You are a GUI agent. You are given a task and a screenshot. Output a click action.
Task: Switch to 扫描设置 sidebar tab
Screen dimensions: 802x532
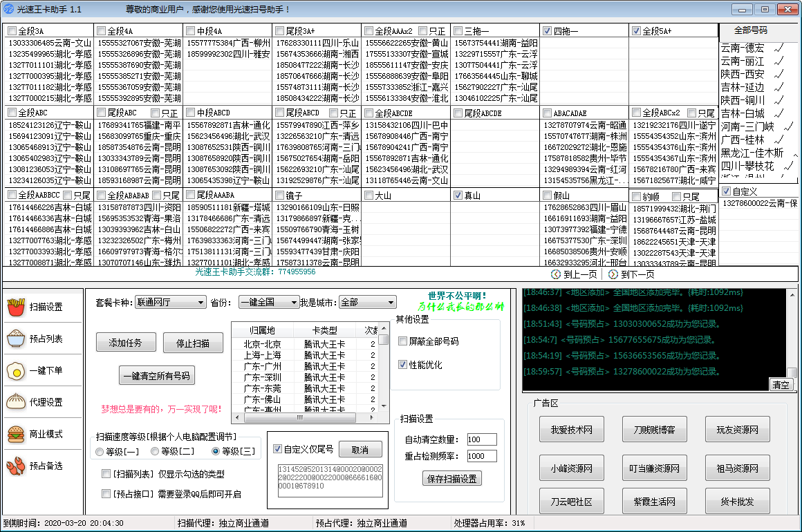[43, 307]
